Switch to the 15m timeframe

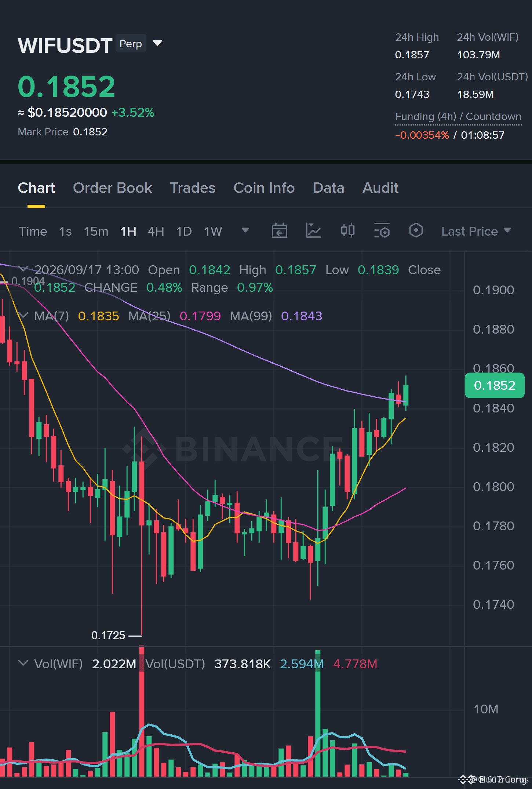coord(96,231)
